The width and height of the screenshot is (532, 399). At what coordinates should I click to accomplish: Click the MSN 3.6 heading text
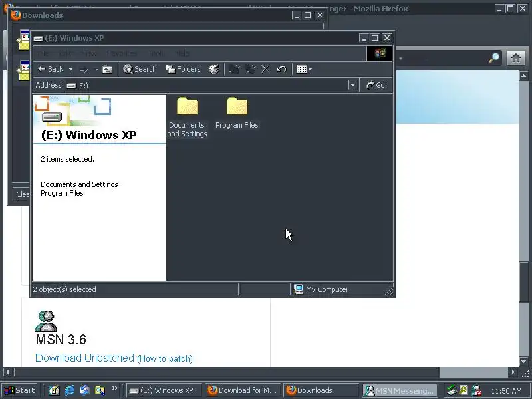pos(61,340)
